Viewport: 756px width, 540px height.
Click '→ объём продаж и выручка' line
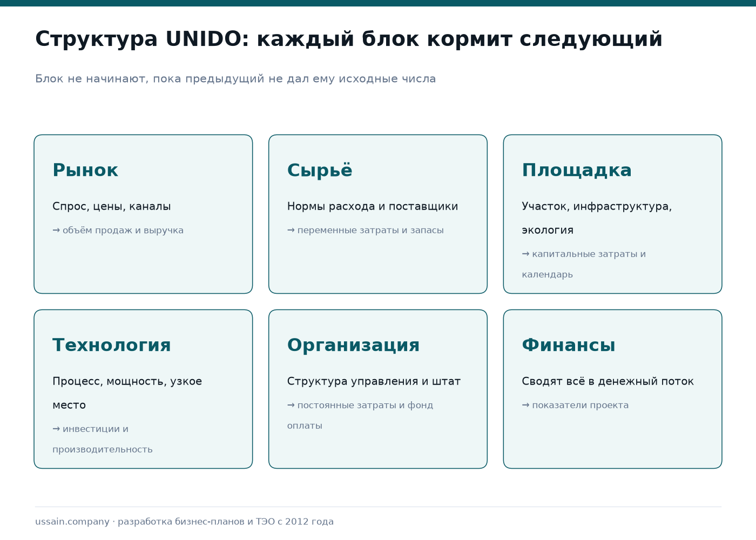pyautogui.click(x=118, y=231)
